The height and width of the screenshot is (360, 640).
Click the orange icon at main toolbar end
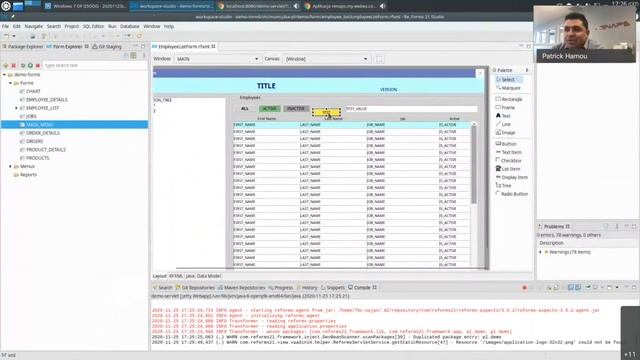point(140,36)
